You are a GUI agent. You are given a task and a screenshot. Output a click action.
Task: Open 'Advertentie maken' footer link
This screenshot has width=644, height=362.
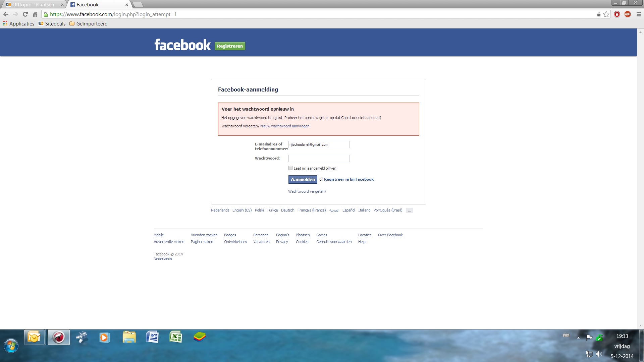(169, 242)
